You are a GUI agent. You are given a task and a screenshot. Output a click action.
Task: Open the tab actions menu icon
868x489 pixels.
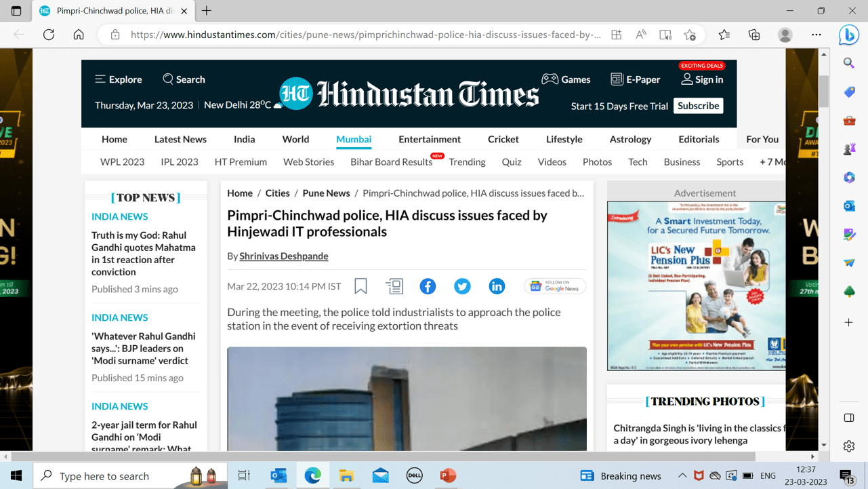click(x=16, y=11)
